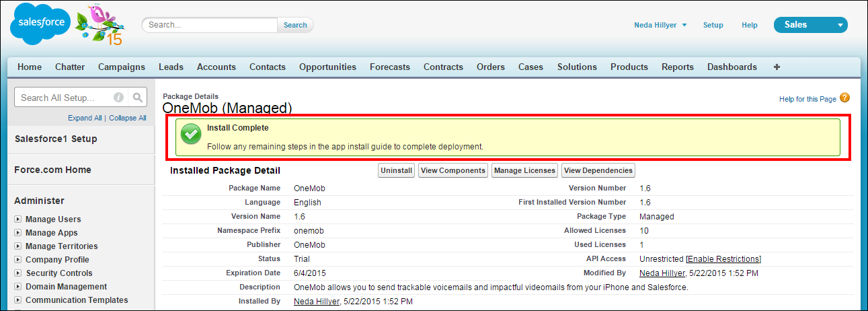Screen dimensions: 868x311
Task: Open the Solutions tab
Action: 577,67
